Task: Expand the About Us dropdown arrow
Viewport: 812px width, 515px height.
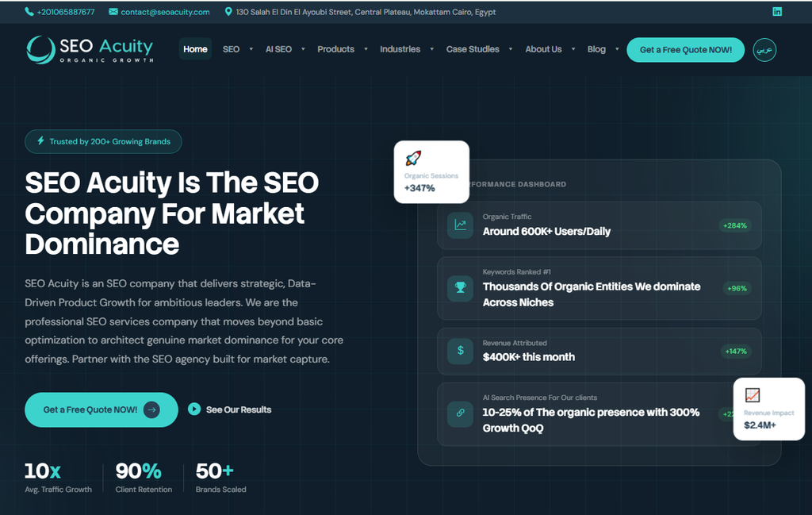Action: [573, 49]
